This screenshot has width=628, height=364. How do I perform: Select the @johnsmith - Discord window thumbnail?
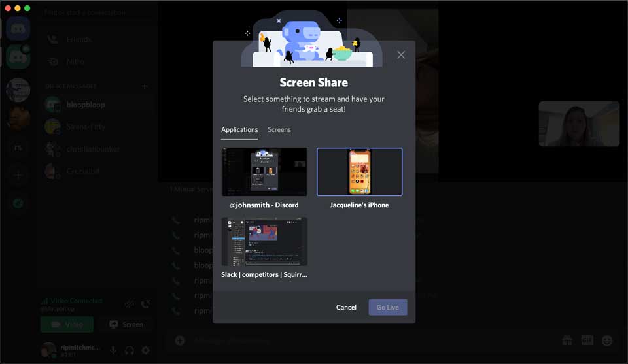264,172
